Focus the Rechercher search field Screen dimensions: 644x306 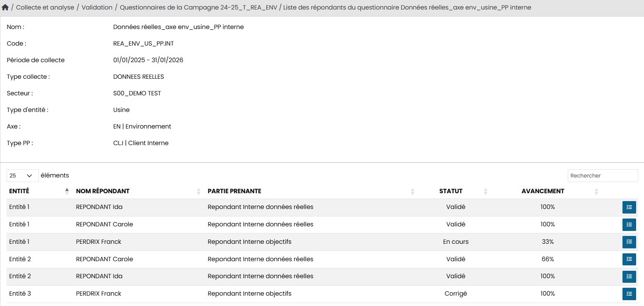[602, 176]
